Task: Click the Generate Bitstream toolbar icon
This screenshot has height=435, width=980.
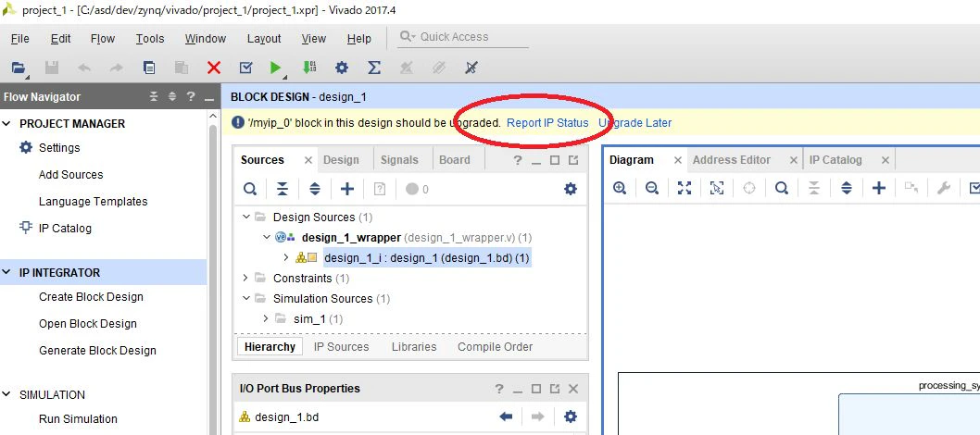Action: click(x=309, y=68)
